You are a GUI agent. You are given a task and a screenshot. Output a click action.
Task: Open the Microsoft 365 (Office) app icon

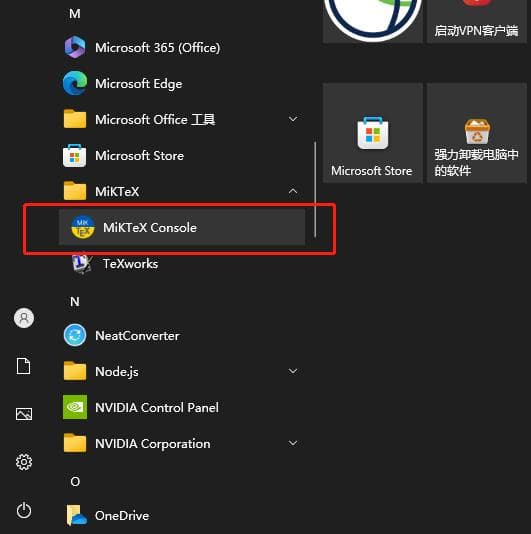(75, 47)
